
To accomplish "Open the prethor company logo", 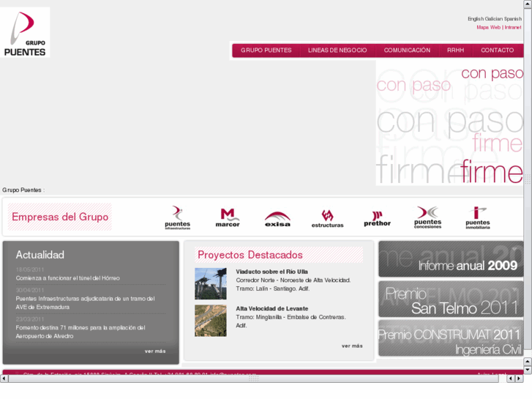I will pyautogui.click(x=378, y=219).
